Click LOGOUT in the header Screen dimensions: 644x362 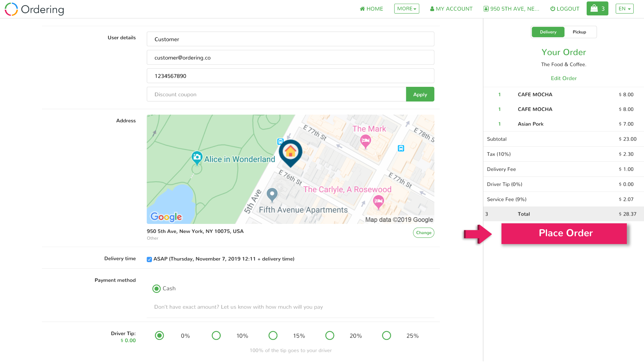[565, 9]
